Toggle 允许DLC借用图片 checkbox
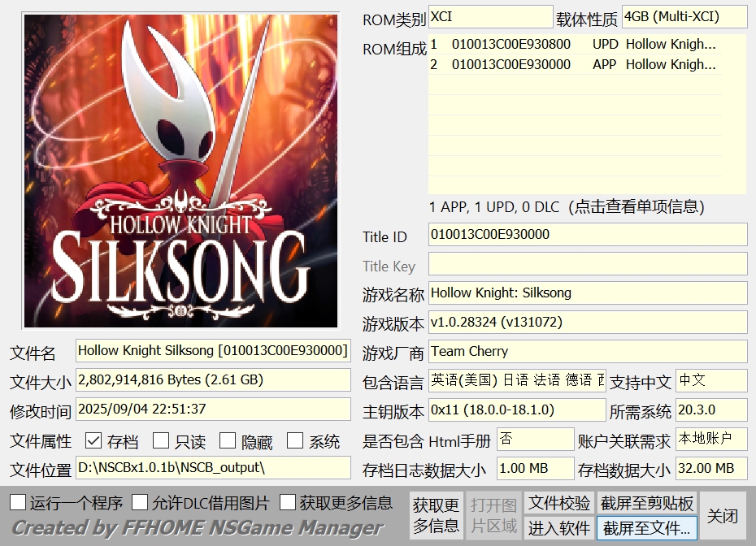Screen dimensions: 756x546 140,503
